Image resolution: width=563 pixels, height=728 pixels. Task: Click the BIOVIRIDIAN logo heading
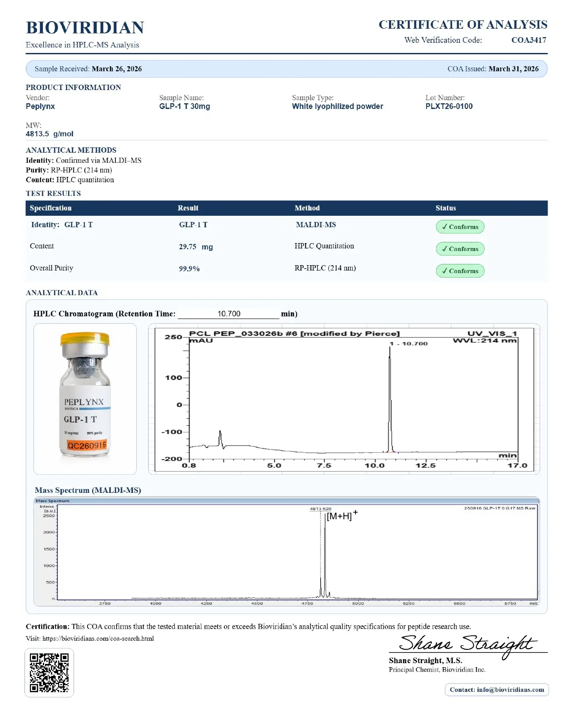(x=85, y=28)
